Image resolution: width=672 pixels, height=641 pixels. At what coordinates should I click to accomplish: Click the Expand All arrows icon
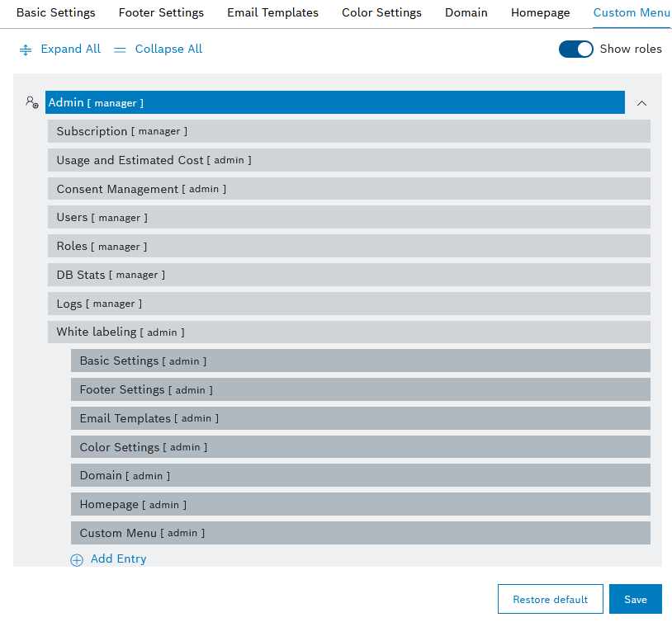click(26, 49)
